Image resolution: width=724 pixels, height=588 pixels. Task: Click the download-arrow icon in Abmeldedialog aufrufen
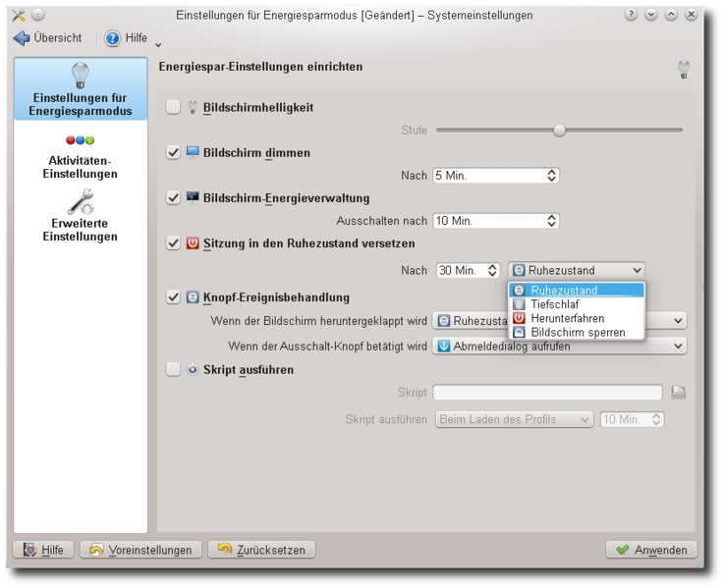click(444, 346)
